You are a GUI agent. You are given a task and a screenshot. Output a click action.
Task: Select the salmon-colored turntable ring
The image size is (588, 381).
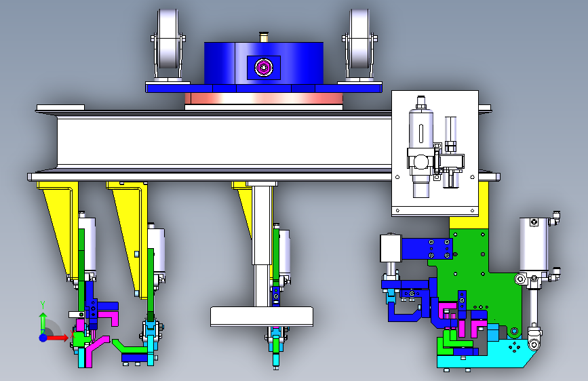[264, 98]
